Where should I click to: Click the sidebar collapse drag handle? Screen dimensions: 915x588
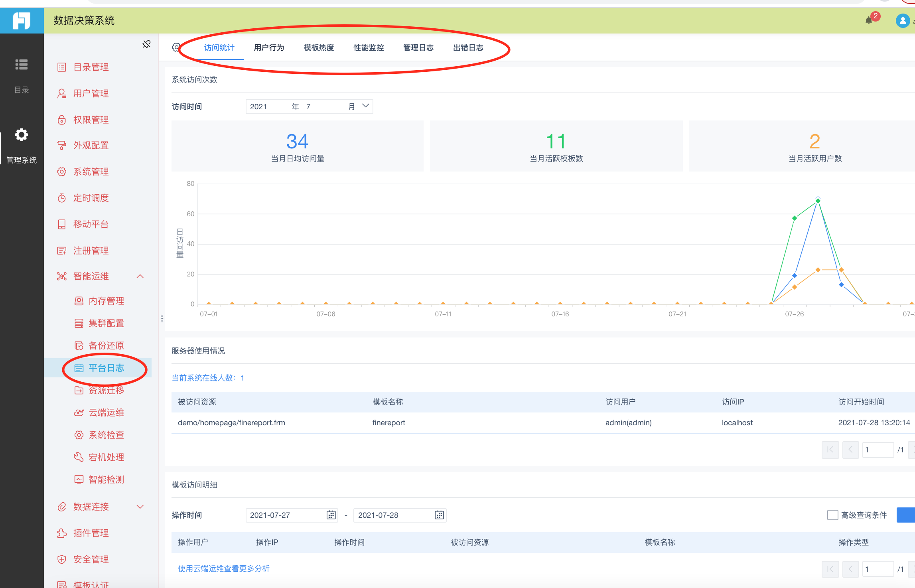(x=162, y=318)
